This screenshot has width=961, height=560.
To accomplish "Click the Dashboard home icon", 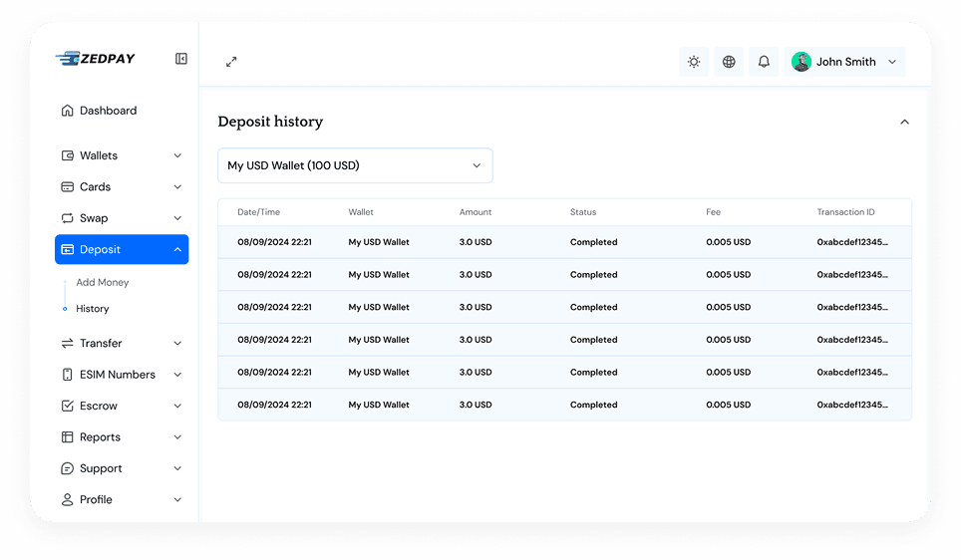I will [68, 111].
